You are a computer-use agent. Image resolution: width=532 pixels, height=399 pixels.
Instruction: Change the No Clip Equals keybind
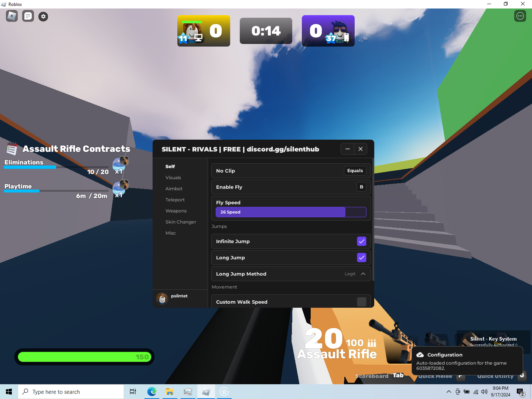pyautogui.click(x=355, y=171)
